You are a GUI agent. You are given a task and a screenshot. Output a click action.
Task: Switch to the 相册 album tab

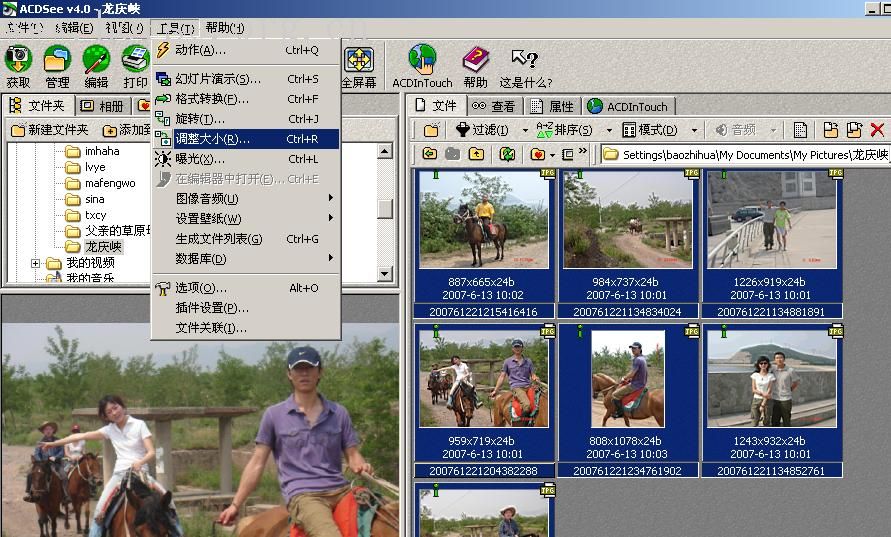pyautogui.click(x=103, y=106)
